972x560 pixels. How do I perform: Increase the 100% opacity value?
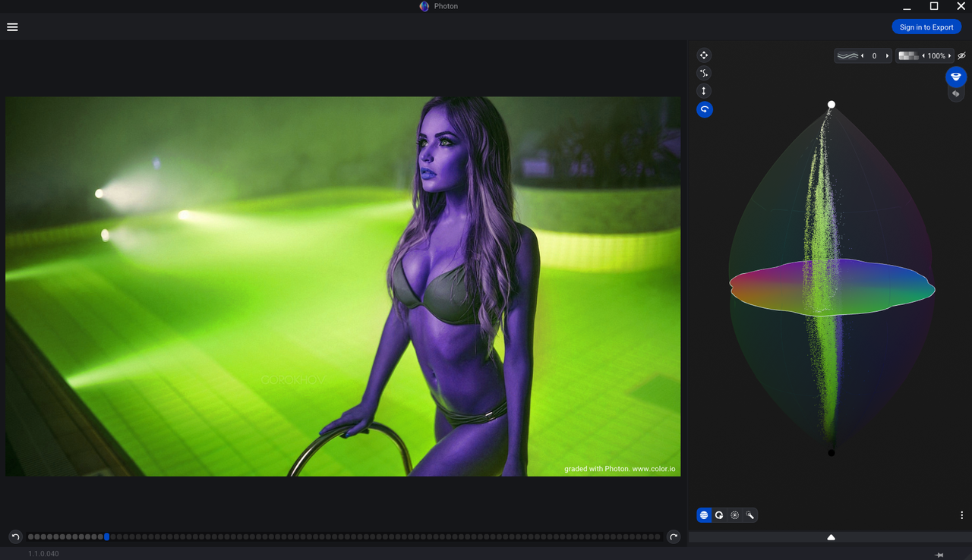pos(949,56)
